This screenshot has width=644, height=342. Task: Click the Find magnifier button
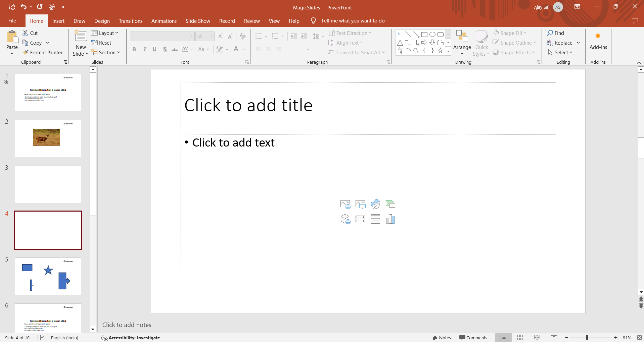[556, 33]
